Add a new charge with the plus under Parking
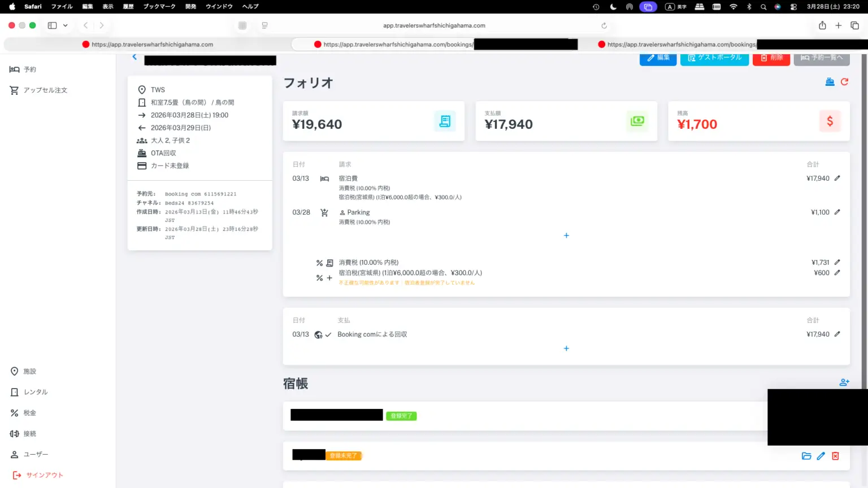 click(566, 236)
